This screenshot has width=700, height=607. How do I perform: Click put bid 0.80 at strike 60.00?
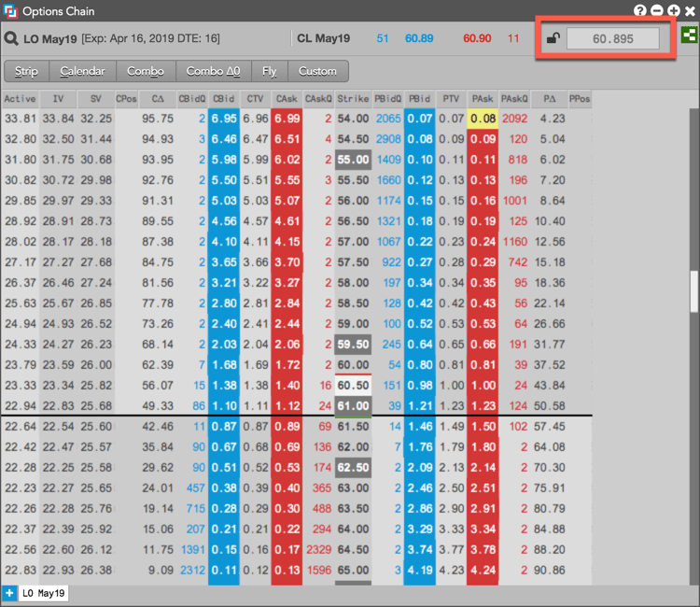[x=420, y=365]
